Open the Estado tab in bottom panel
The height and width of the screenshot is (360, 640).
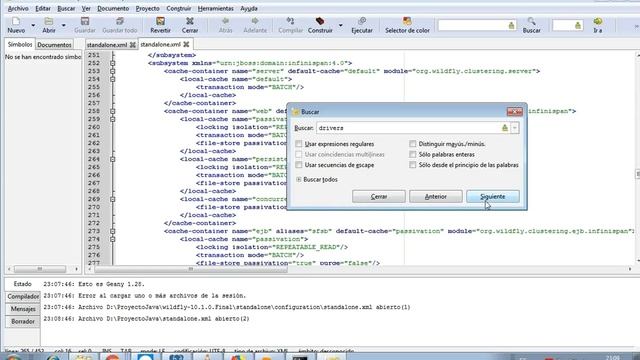22,284
